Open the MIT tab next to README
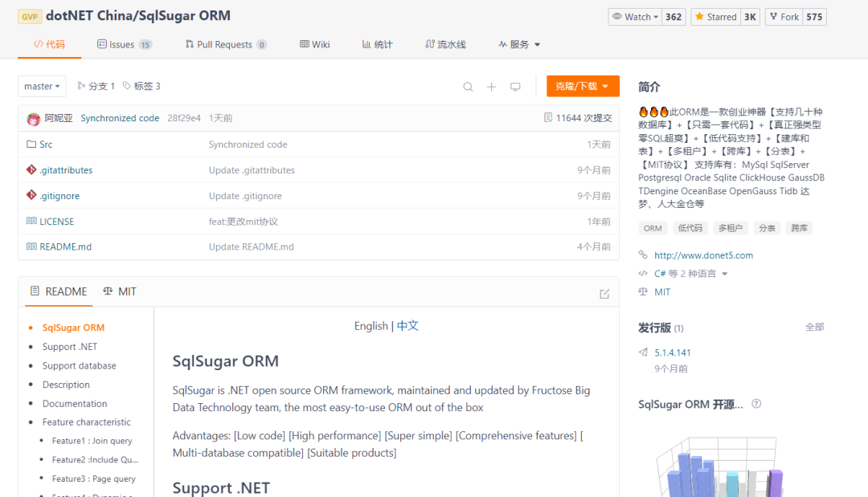This screenshot has height=497, width=868. [120, 291]
